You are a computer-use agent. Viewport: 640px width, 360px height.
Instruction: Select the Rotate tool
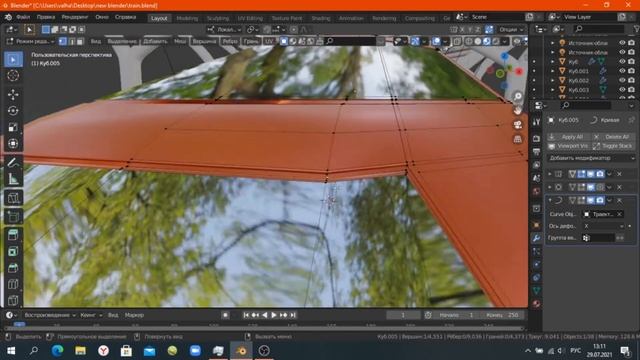pos(13,111)
